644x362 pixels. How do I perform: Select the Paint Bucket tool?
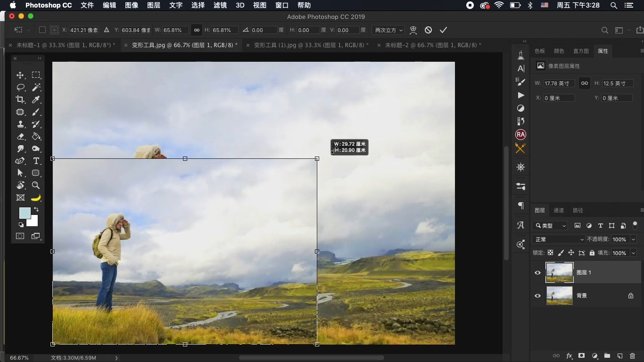36,137
